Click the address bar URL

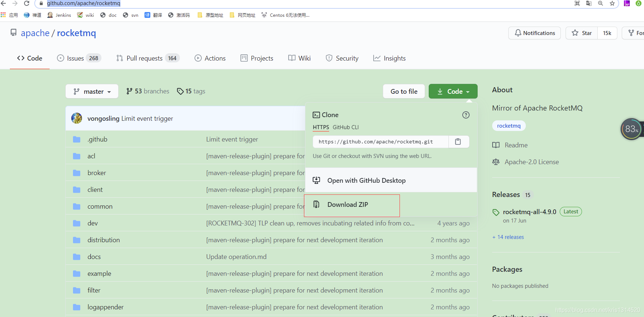(x=84, y=3)
